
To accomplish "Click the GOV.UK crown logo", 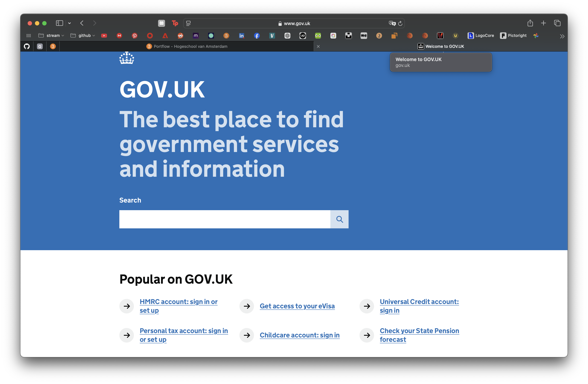I will pyautogui.click(x=126, y=58).
